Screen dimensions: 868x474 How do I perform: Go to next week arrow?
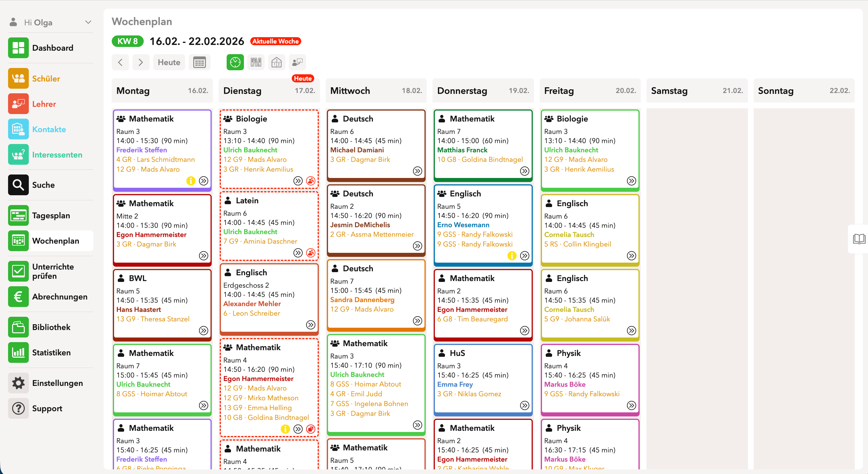coord(141,62)
